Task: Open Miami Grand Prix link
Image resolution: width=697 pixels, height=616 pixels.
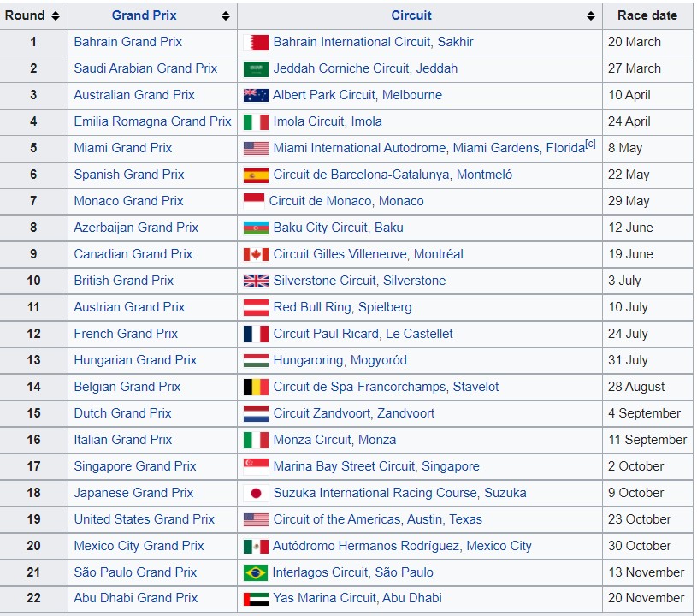Action: [122, 148]
